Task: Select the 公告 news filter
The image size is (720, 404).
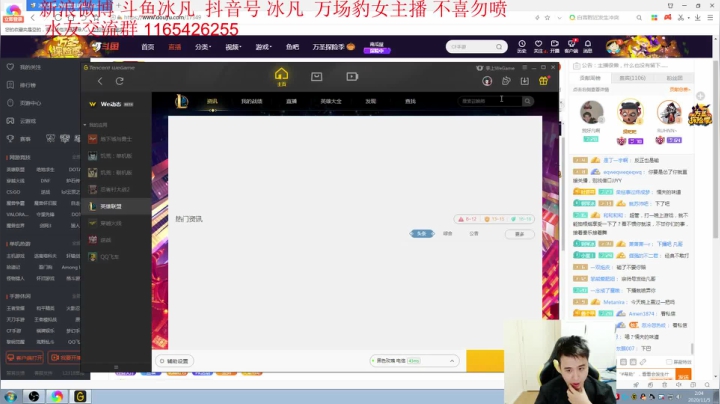Action: click(x=474, y=234)
